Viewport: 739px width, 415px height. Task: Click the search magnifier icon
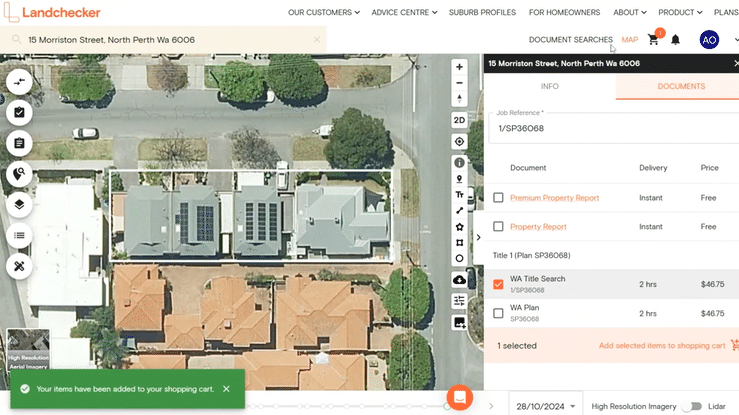point(16,39)
